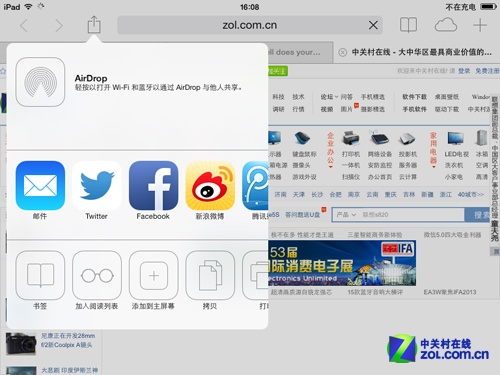Click the keyboard and mouse category icon
This screenshot has height=375, width=500.
(x=302, y=138)
